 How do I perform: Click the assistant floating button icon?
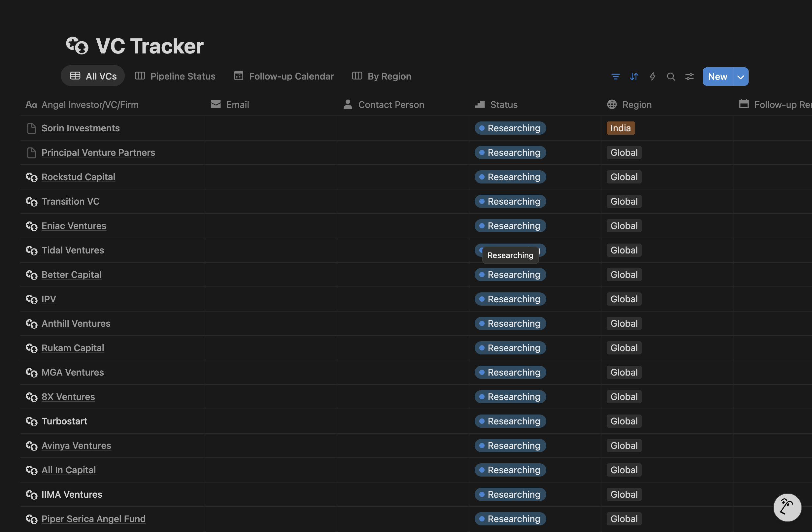coord(787,507)
